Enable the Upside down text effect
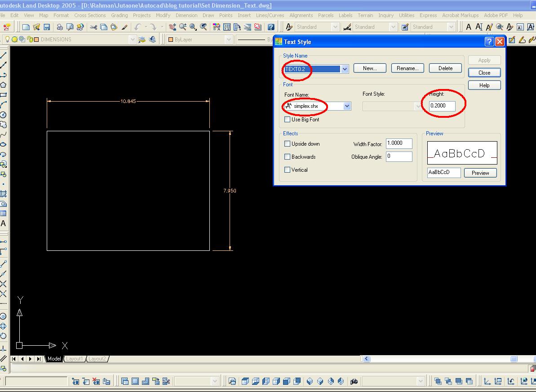 pos(287,143)
